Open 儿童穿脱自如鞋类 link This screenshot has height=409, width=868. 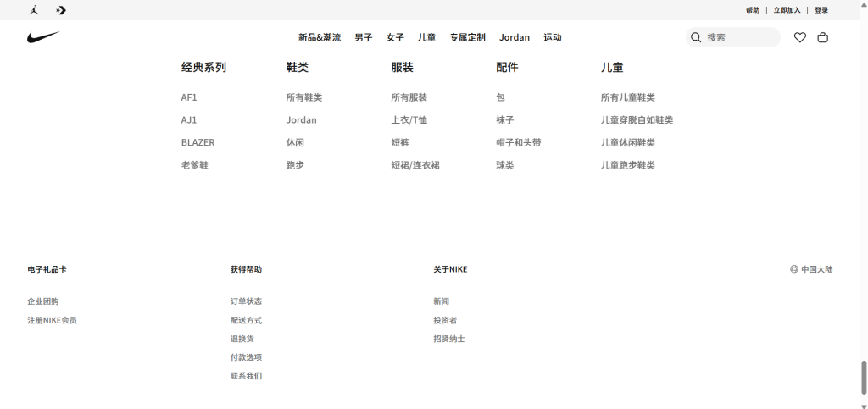[x=637, y=120]
